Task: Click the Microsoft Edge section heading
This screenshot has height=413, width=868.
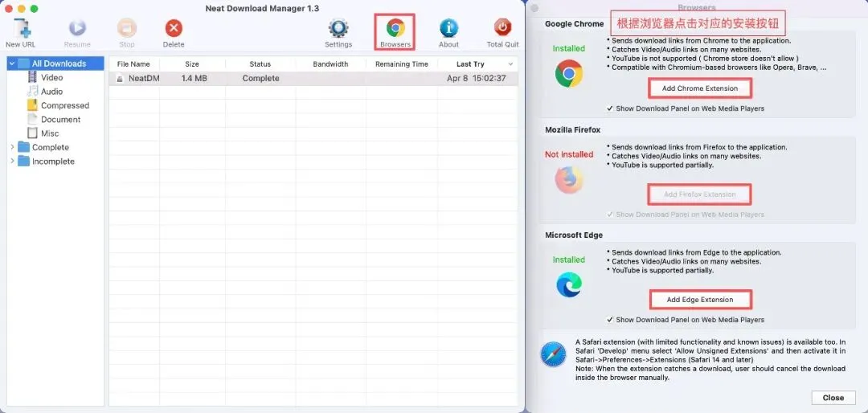Action: coord(574,235)
